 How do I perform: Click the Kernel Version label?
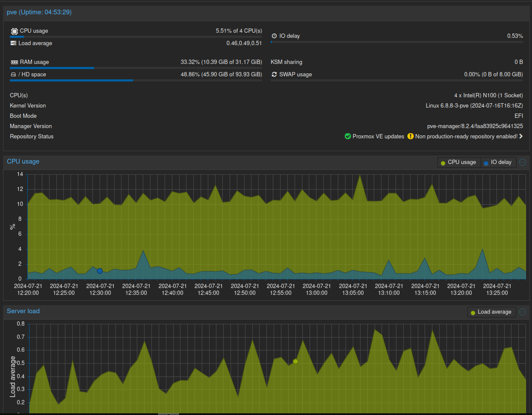click(x=28, y=106)
